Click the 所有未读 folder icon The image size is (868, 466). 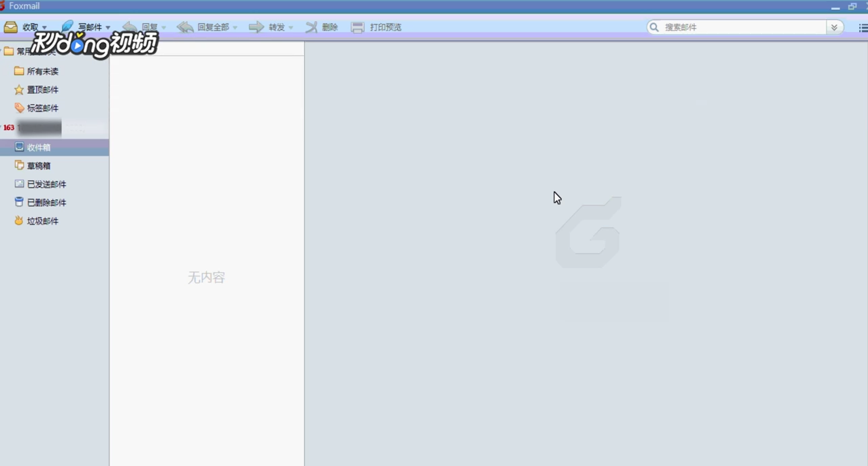[19, 71]
